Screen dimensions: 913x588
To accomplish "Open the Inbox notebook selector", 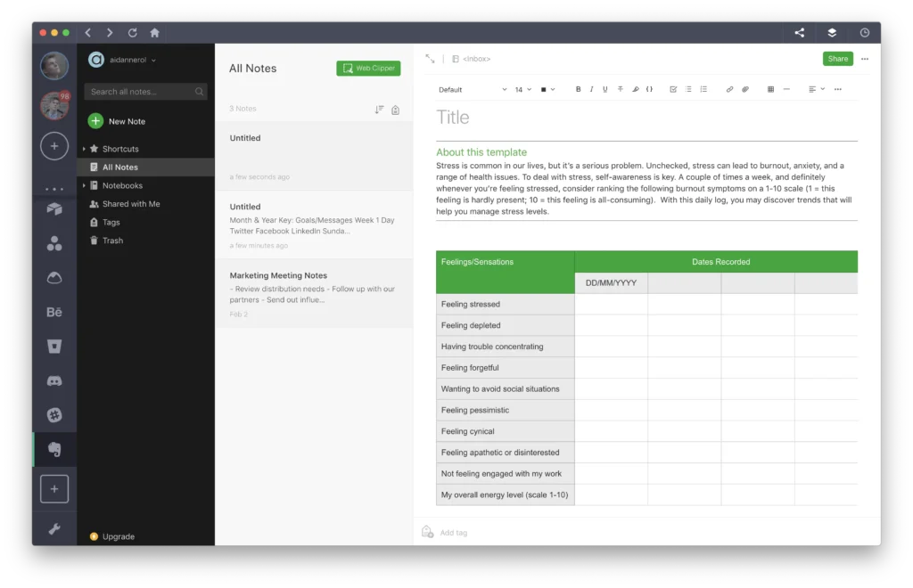I will point(472,59).
